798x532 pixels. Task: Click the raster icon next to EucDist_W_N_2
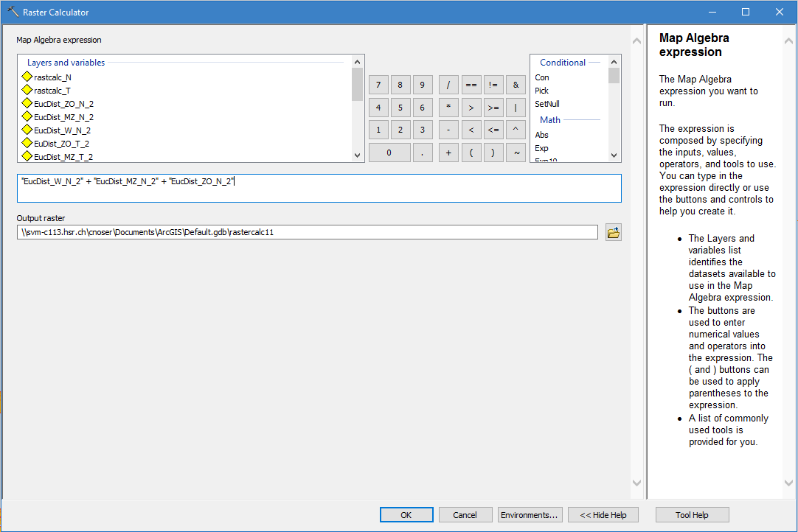27,130
